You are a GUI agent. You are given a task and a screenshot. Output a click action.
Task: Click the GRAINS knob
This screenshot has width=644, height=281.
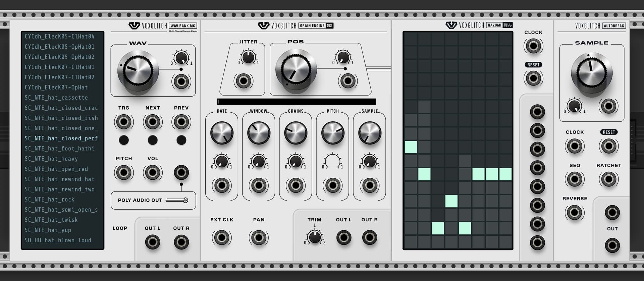coord(296,133)
